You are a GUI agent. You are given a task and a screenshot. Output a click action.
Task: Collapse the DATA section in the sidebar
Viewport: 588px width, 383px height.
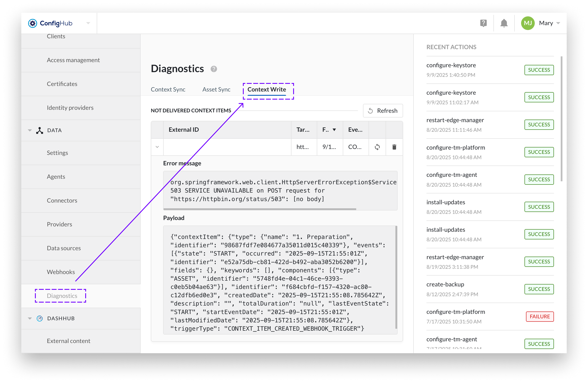30,130
